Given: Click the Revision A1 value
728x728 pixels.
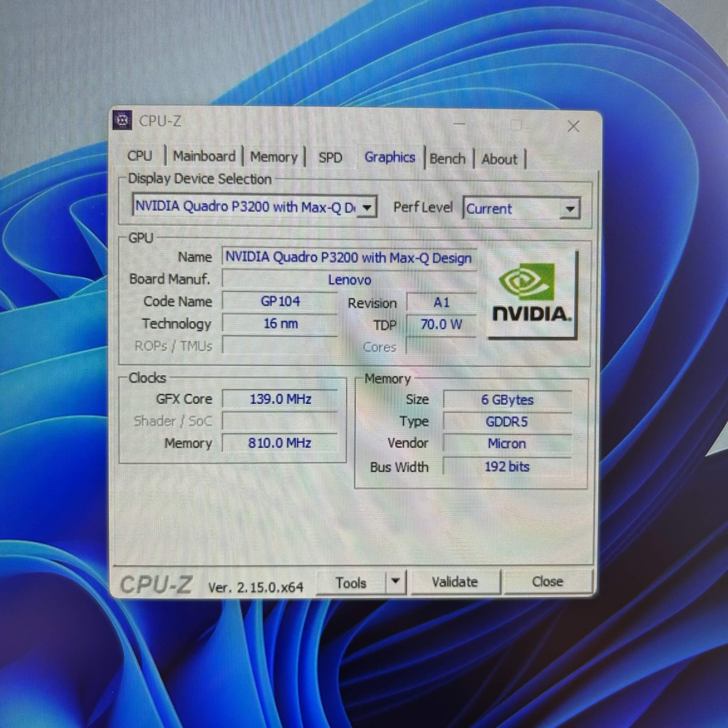Looking at the screenshot, I should click(441, 303).
